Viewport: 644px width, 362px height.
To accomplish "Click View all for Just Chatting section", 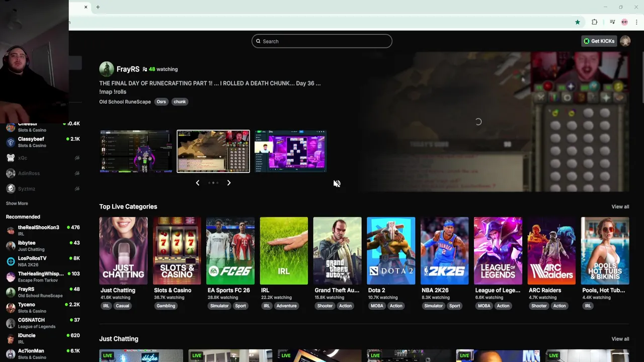I will click(x=620, y=339).
